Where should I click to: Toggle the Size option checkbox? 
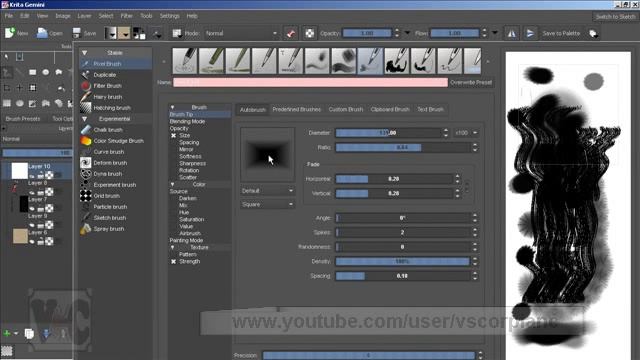173,136
